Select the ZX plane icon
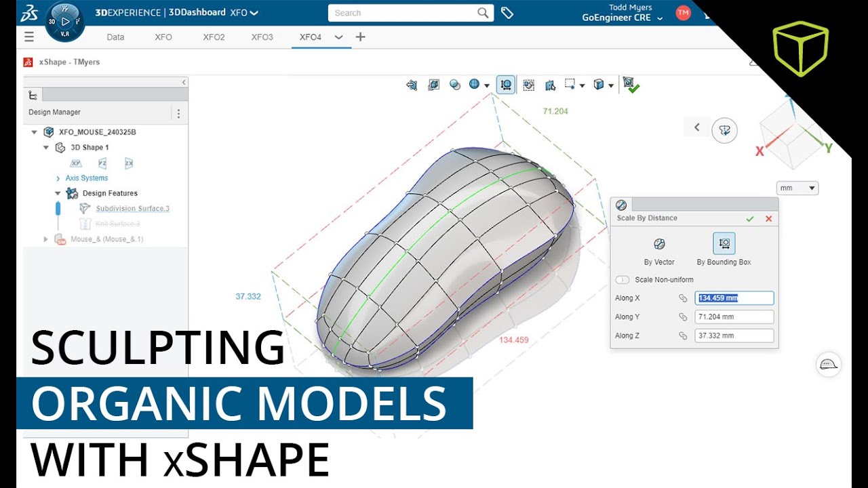The width and height of the screenshot is (868, 488). tap(129, 163)
